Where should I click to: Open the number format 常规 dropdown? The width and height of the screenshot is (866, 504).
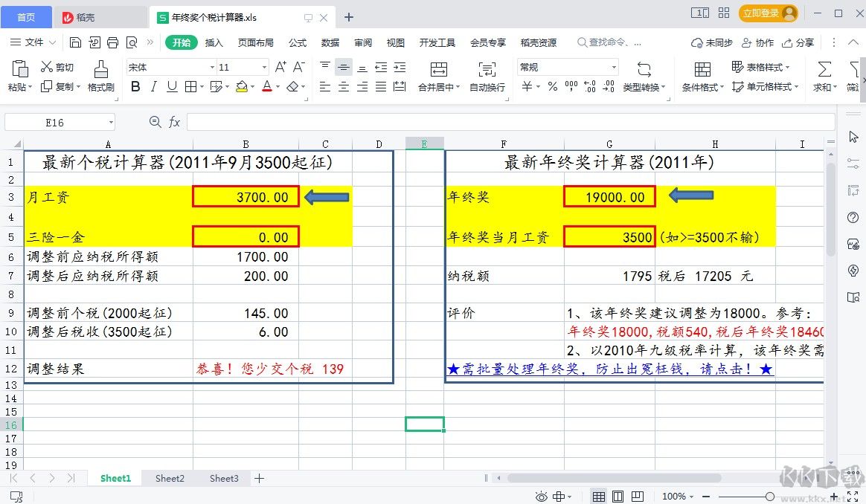pos(614,68)
